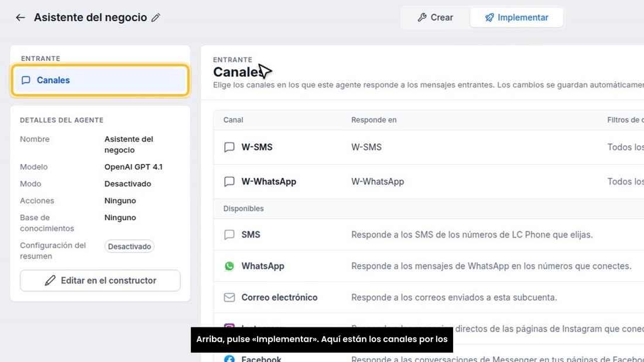Click the W-SMS row message icon
The height and width of the screenshot is (362, 644).
click(229, 147)
